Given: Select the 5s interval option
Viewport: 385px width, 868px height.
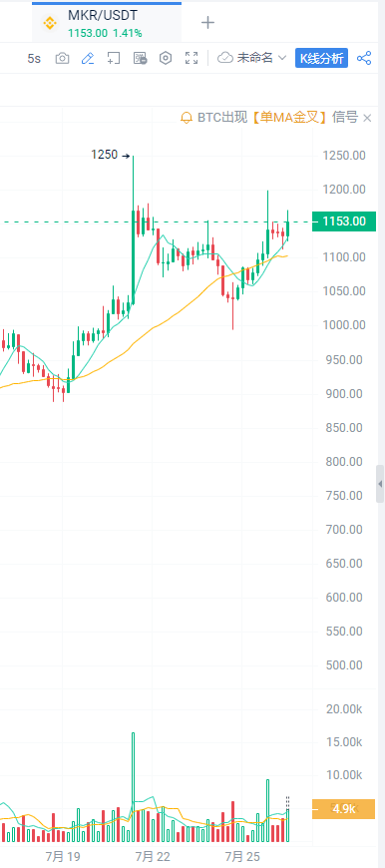Looking at the screenshot, I should point(34,58).
